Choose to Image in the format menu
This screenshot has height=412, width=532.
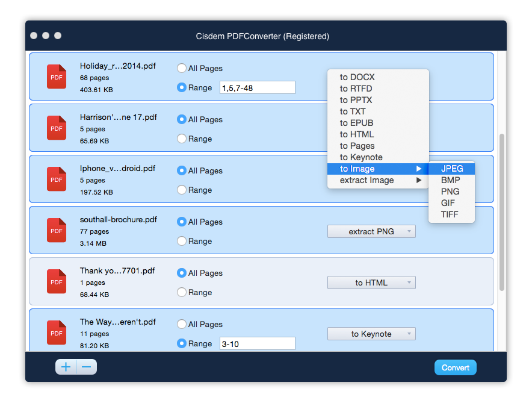(x=378, y=169)
